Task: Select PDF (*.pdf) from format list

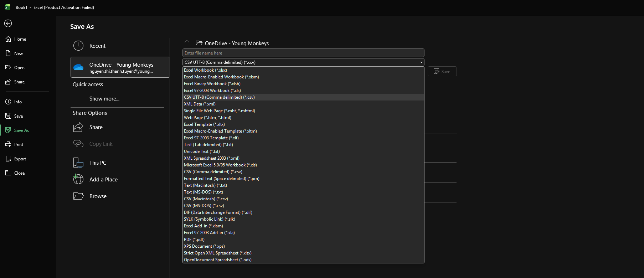Action: pos(194,240)
